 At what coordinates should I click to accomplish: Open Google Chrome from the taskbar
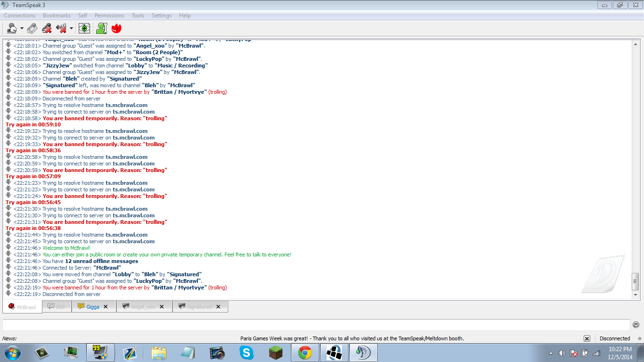click(x=305, y=353)
